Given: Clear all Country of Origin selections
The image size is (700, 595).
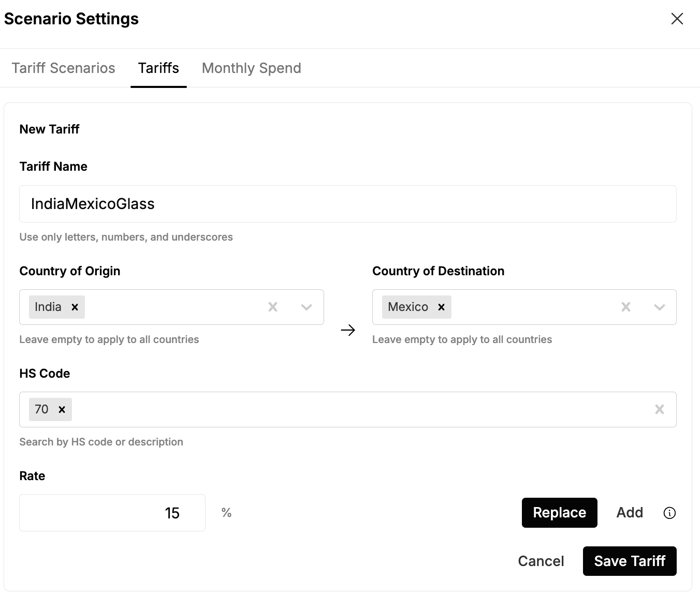Looking at the screenshot, I should pos(273,307).
